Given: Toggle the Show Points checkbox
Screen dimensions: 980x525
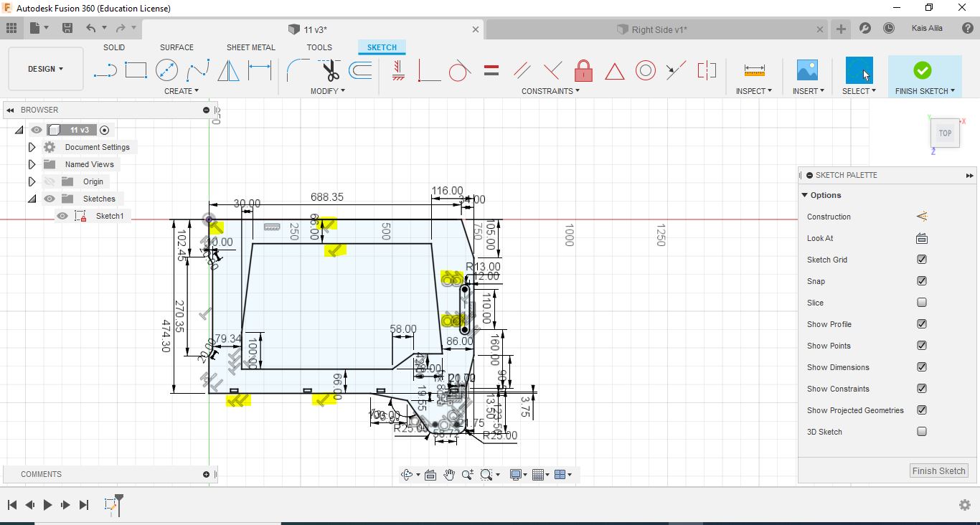Looking at the screenshot, I should click(x=922, y=346).
